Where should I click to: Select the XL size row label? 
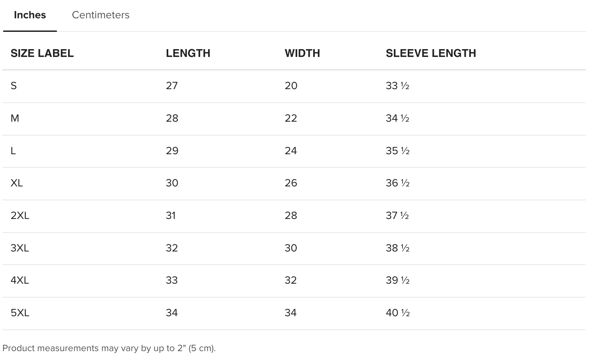[17, 183]
